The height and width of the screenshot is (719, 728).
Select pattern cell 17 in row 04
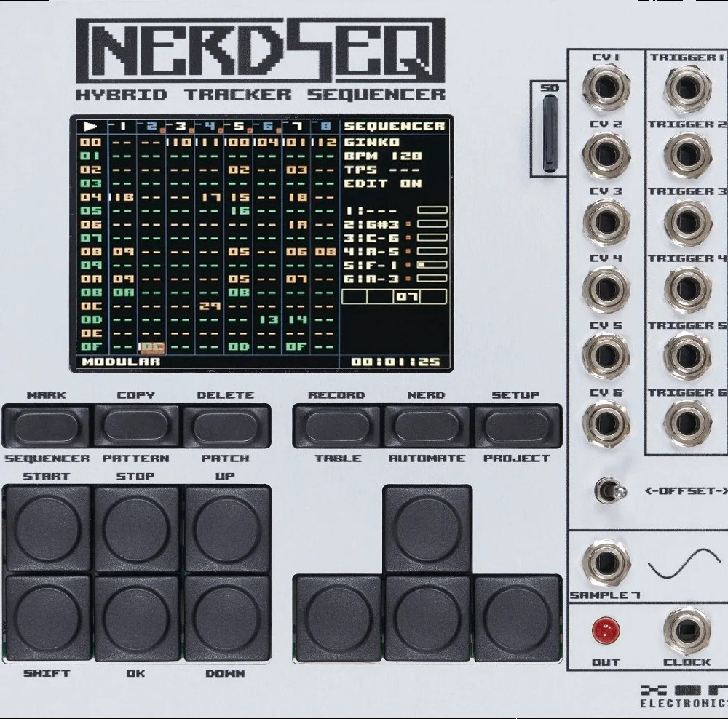(x=211, y=196)
